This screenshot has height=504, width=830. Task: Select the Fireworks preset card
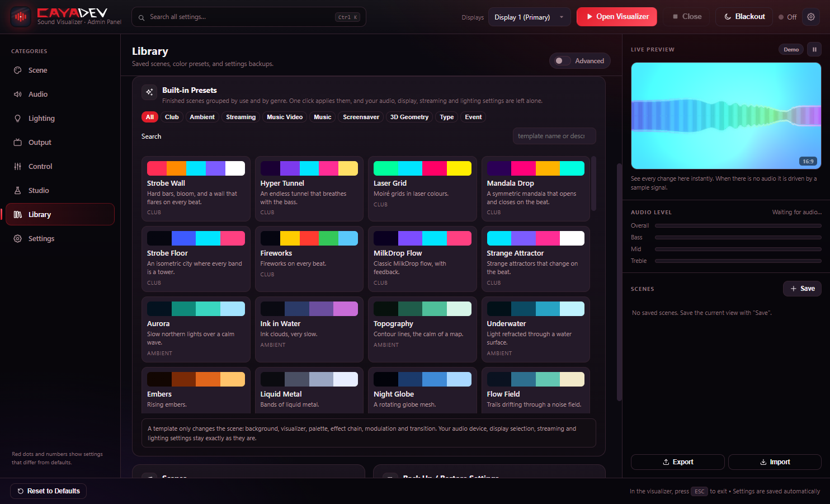tap(309, 259)
